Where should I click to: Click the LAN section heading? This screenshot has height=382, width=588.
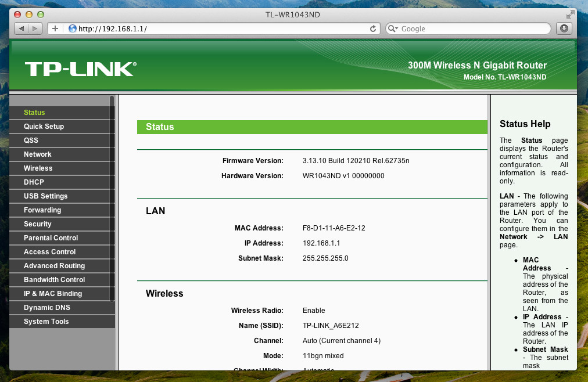[155, 211]
